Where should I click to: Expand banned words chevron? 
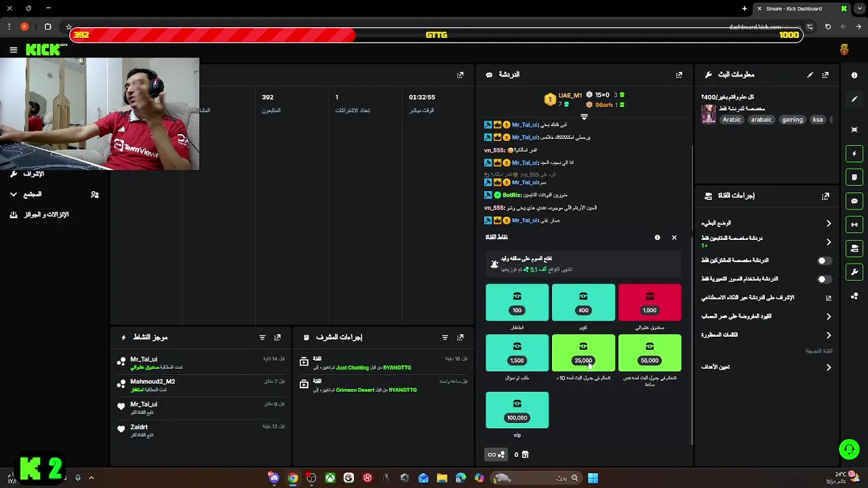[x=829, y=335]
